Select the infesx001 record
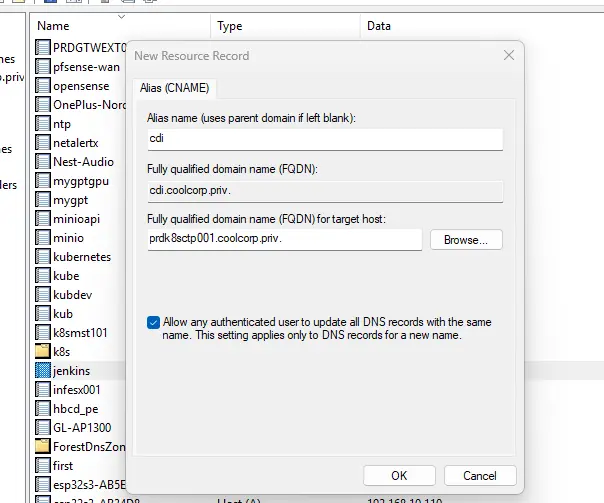604x503 pixels. tap(76, 389)
